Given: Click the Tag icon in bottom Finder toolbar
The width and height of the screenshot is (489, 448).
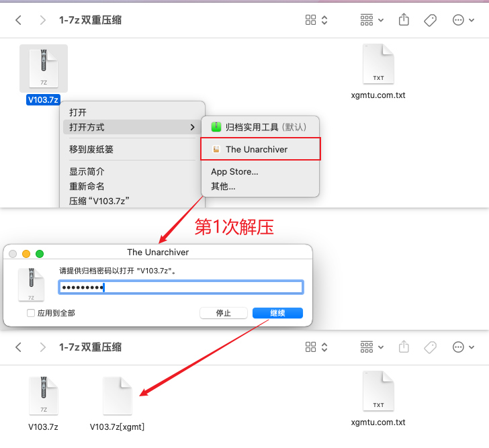Looking at the screenshot, I should point(430,347).
